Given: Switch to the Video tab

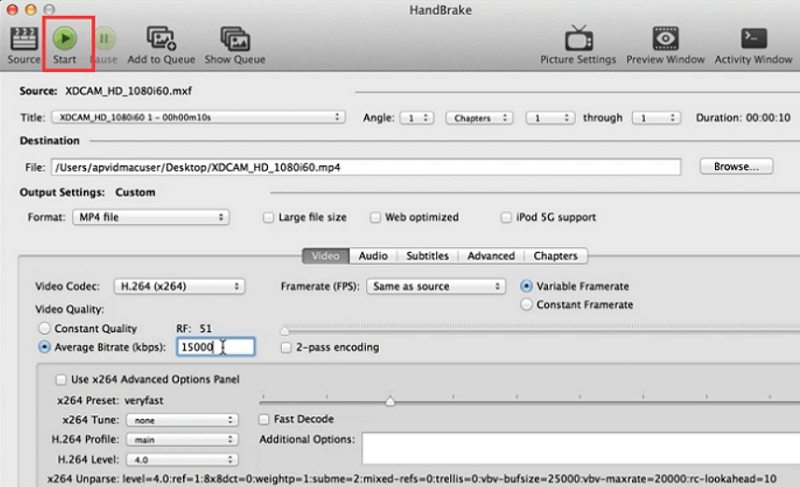Looking at the screenshot, I should click(326, 256).
